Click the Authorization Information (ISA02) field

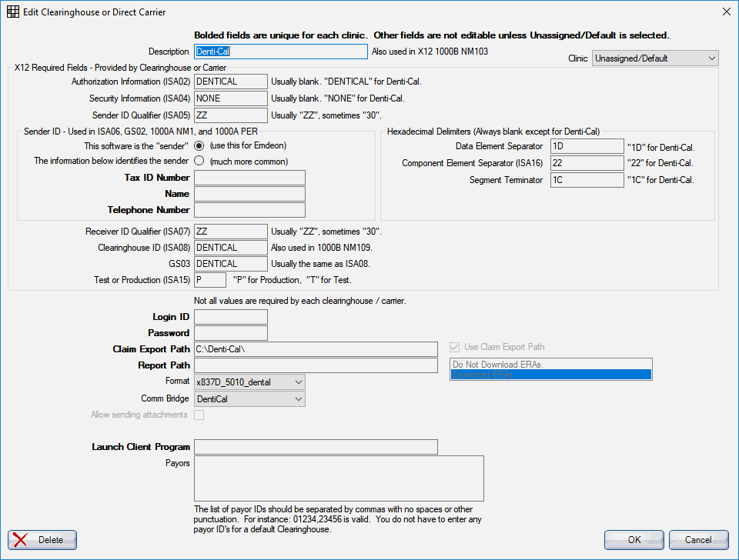point(231,82)
